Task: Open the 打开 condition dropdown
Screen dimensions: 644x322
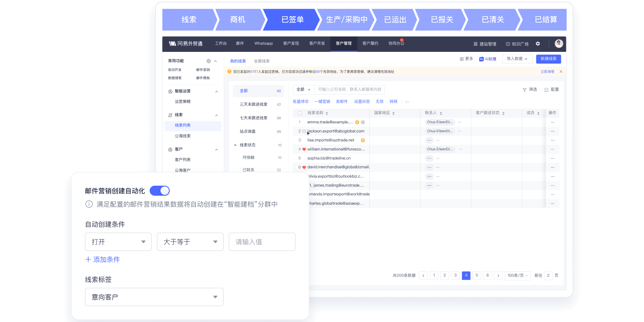Action: (x=118, y=242)
